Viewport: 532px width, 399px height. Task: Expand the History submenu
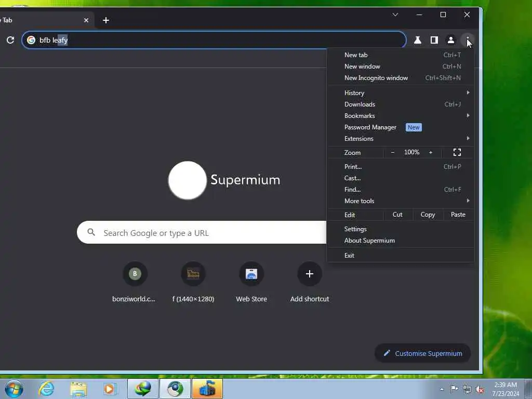coord(401,93)
